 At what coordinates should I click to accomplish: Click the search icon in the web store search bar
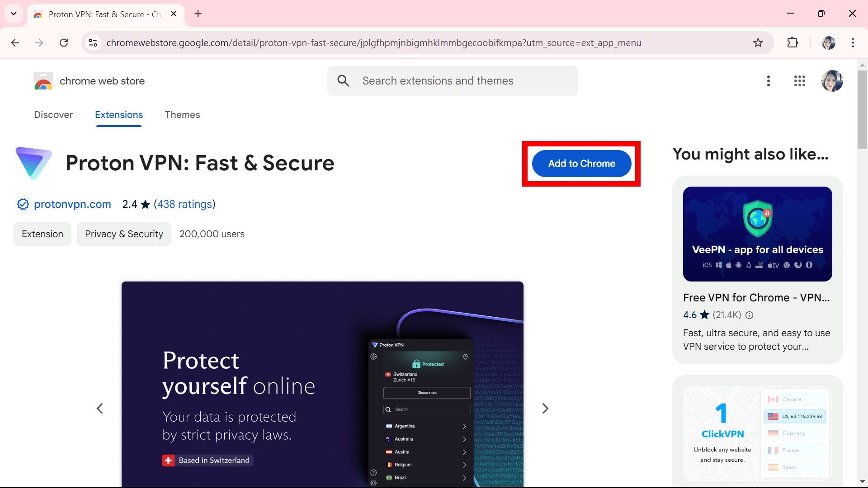pyautogui.click(x=343, y=80)
